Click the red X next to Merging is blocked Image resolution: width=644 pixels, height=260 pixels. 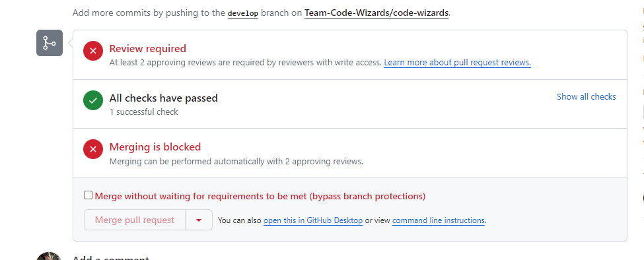click(x=93, y=149)
